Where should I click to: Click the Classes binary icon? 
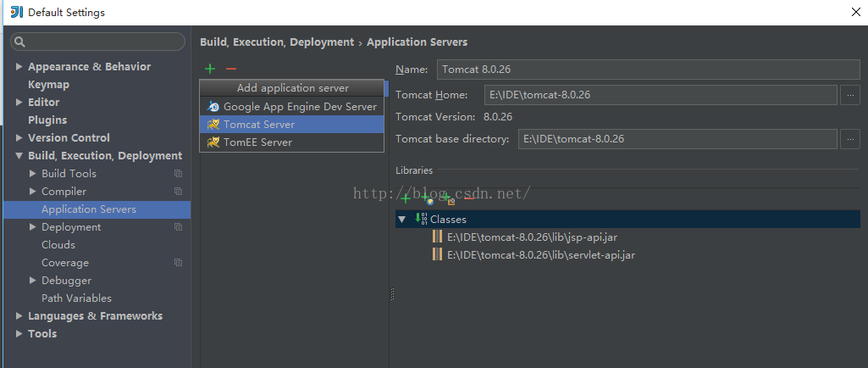421,219
